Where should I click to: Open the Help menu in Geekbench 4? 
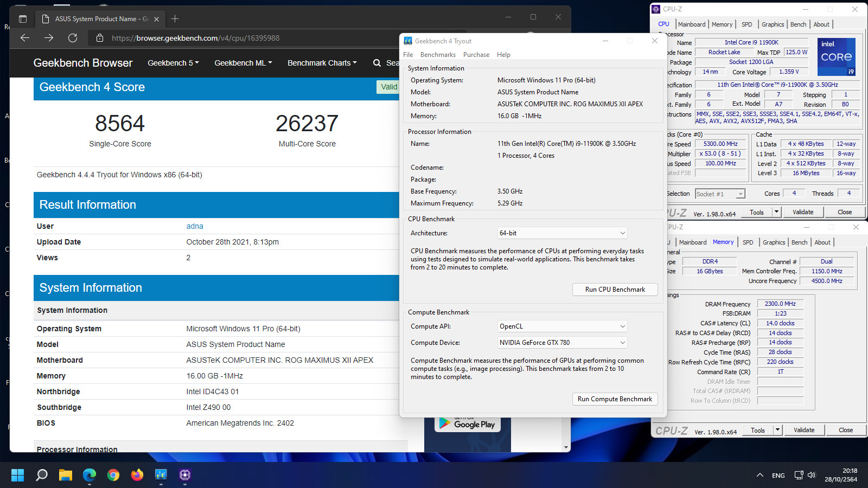503,55
